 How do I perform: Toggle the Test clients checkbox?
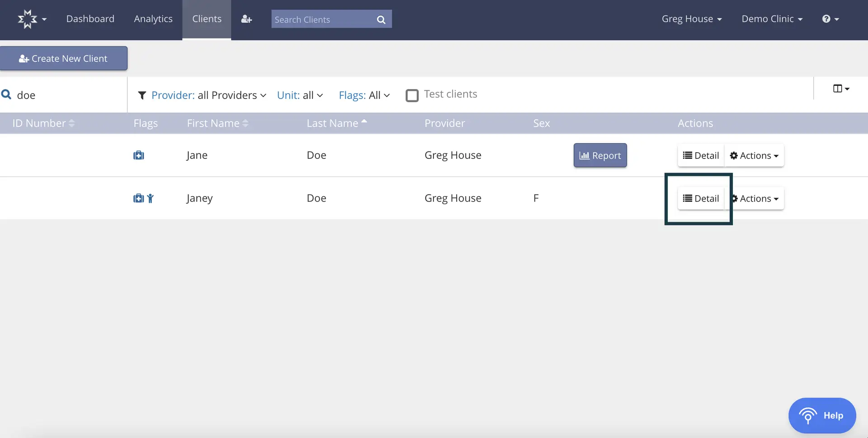(412, 95)
